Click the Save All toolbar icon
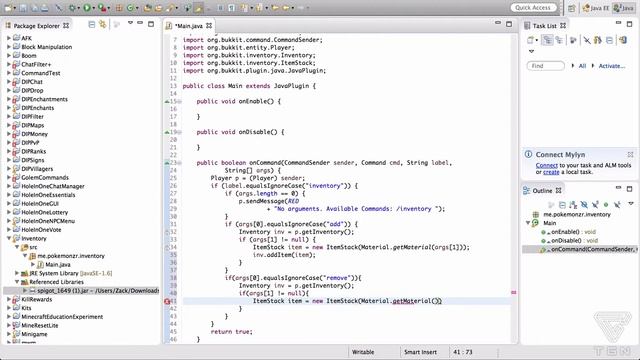640x360 pixels. pyautogui.click(x=35, y=8)
